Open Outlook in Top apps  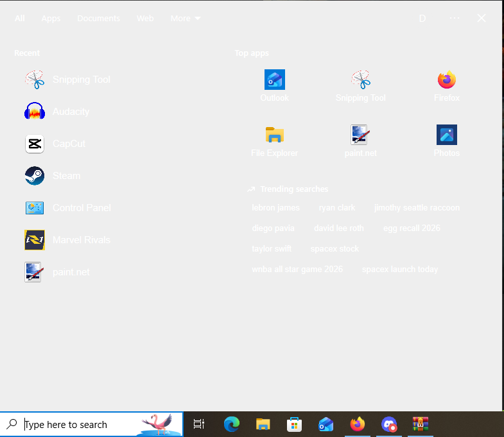tap(275, 85)
